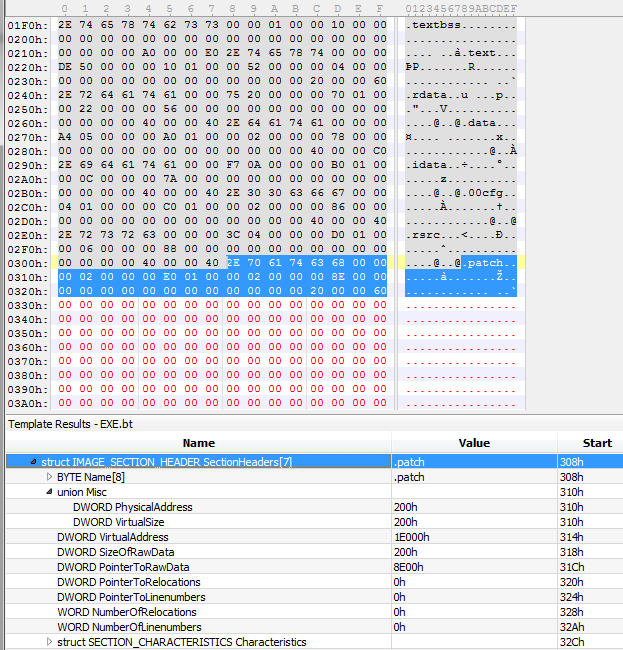Click the 200h SizeOfRawData value cell
The image size is (623, 650).
(x=474, y=552)
